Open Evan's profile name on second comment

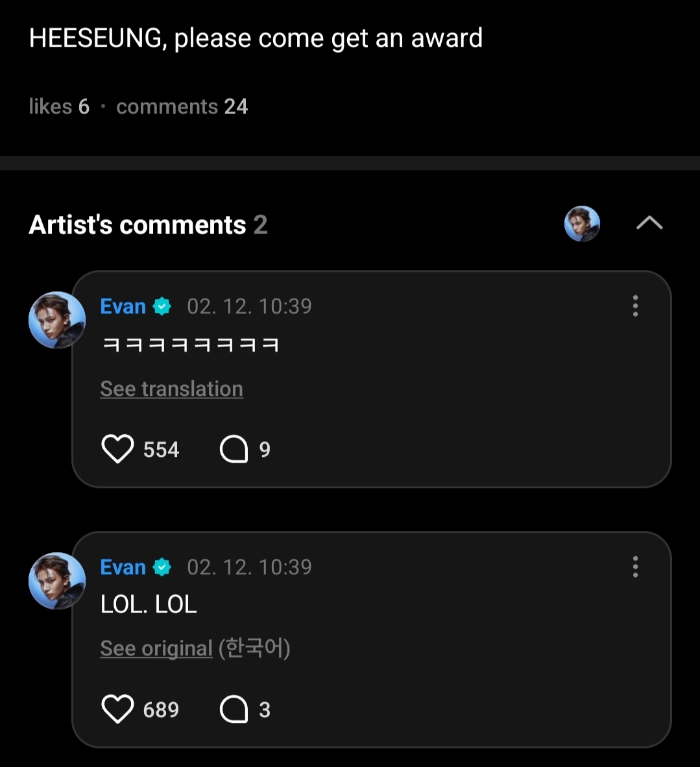point(123,567)
